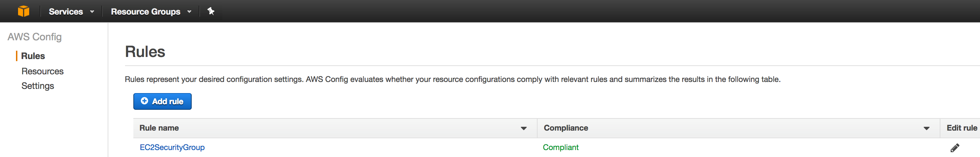Go to Resources in the sidebar
Screen dimensions: 980x157
coord(42,71)
